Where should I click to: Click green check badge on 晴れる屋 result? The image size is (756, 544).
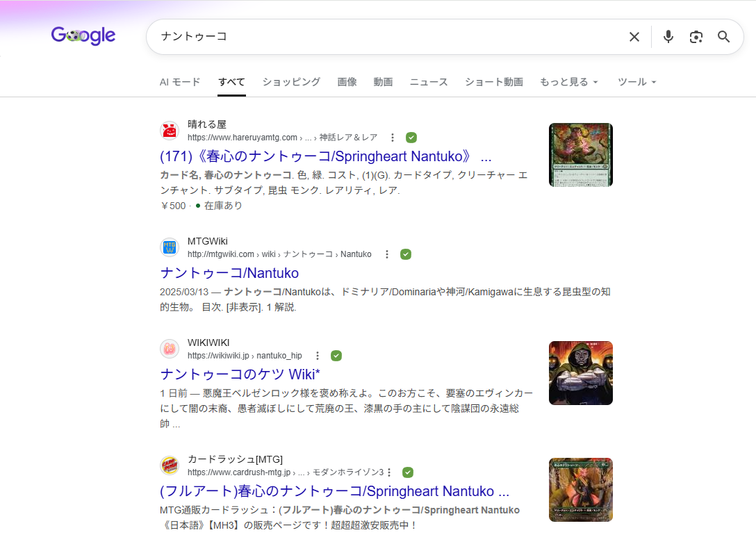(x=411, y=138)
